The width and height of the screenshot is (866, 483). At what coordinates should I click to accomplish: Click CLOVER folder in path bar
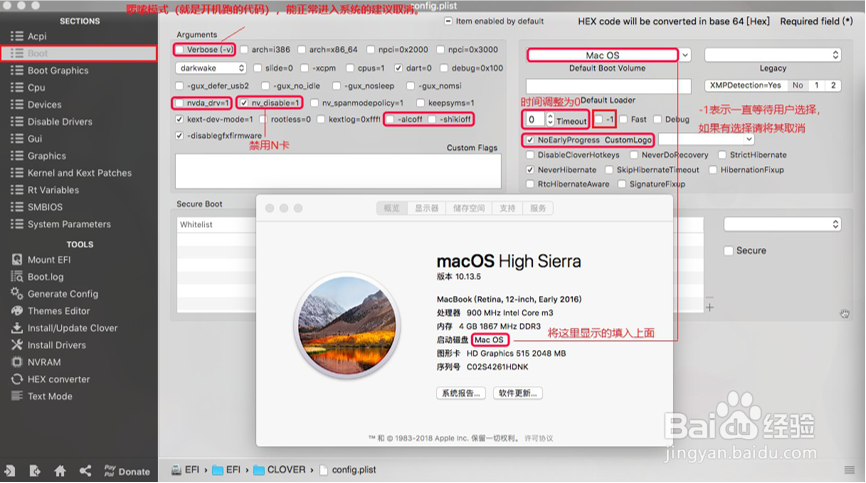(280, 470)
